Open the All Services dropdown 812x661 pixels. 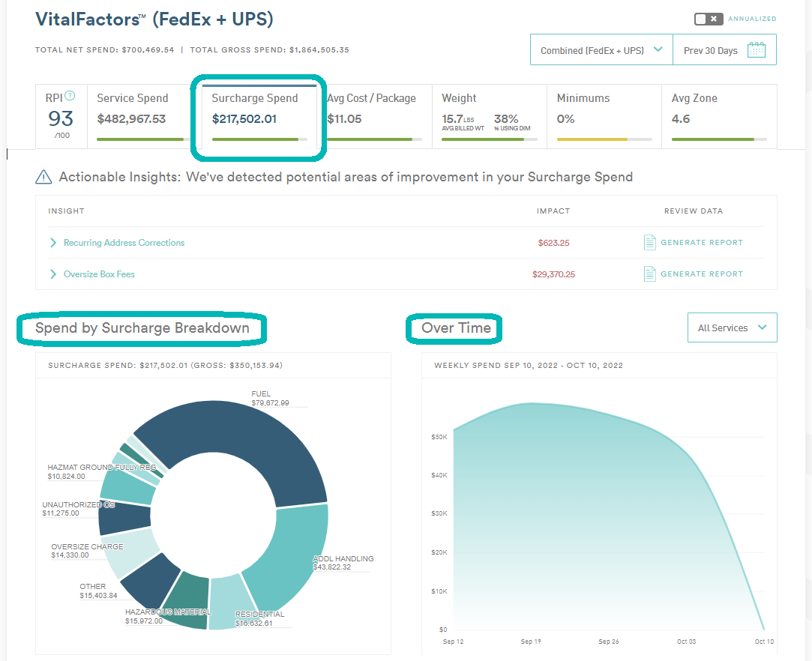pos(732,328)
